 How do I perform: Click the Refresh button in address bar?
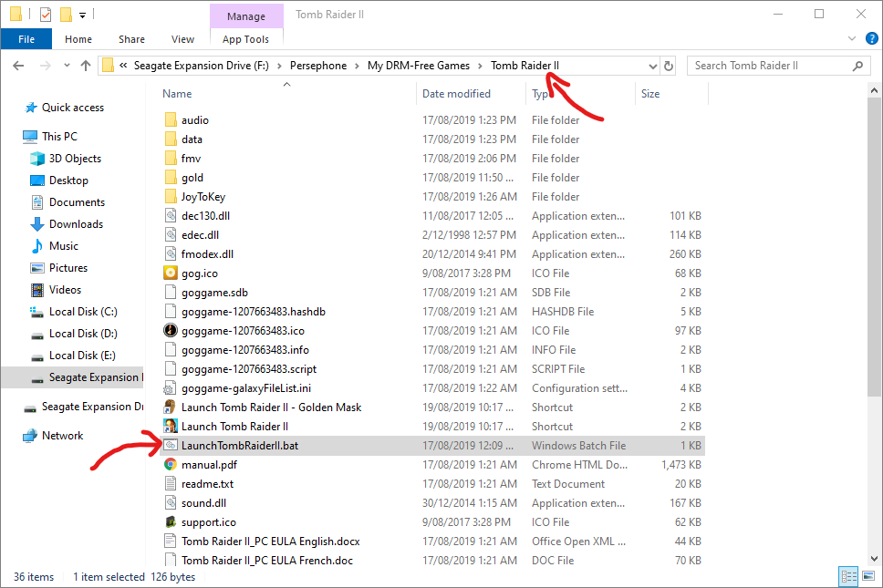pos(669,66)
